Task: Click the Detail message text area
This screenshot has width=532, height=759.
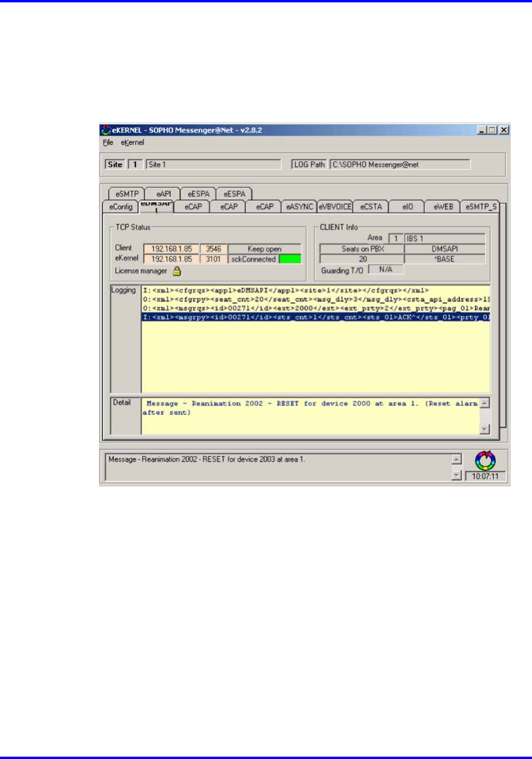Action: coord(310,416)
